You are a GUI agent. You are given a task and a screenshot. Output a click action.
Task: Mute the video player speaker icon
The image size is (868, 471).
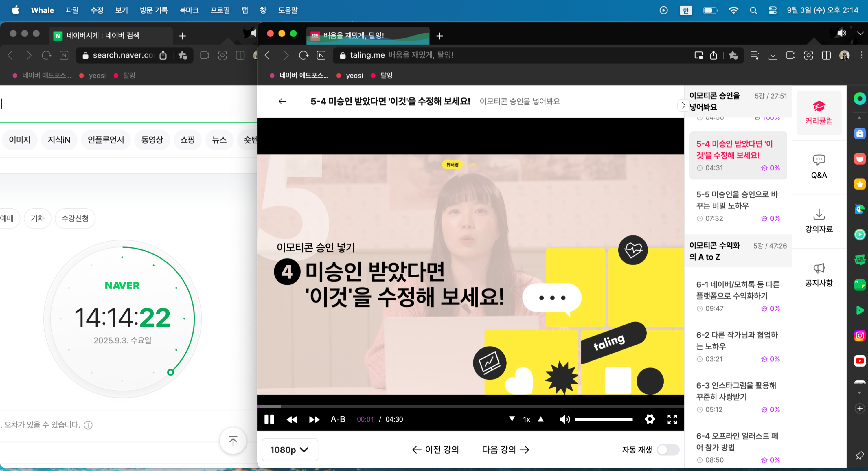(x=564, y=419)
